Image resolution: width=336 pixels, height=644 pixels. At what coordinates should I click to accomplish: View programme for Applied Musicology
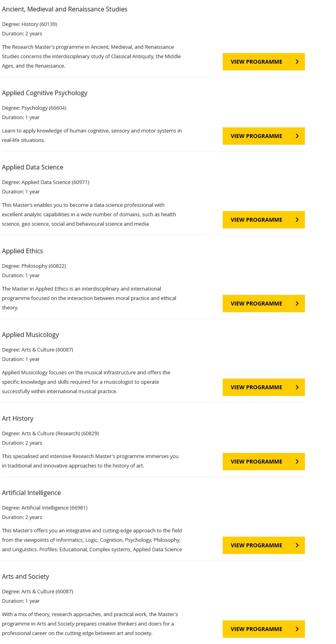(264, 387)
